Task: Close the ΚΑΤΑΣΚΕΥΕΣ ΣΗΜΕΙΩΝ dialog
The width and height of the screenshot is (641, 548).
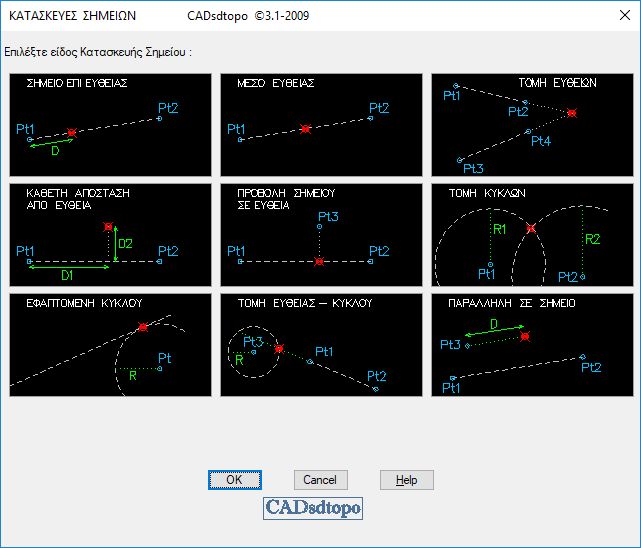Action: point(625,16)
